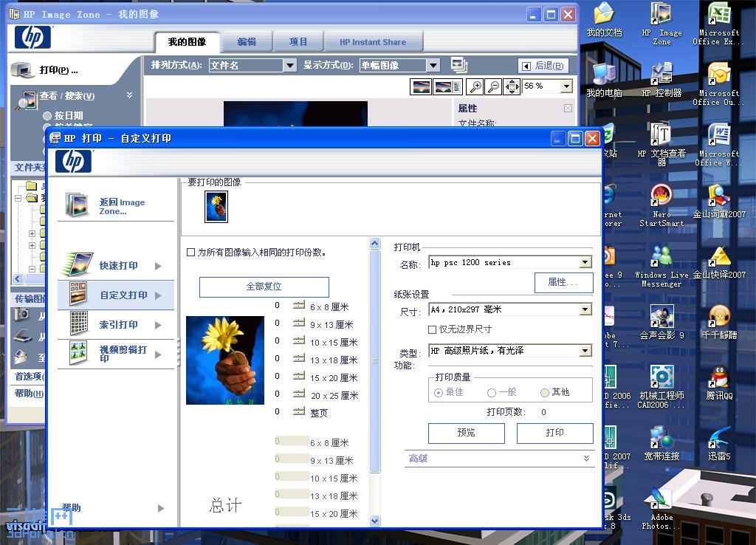
Task: Open HP 控制器 desktop shortcut
Action: pyautogui.click(x=661, y=80)
